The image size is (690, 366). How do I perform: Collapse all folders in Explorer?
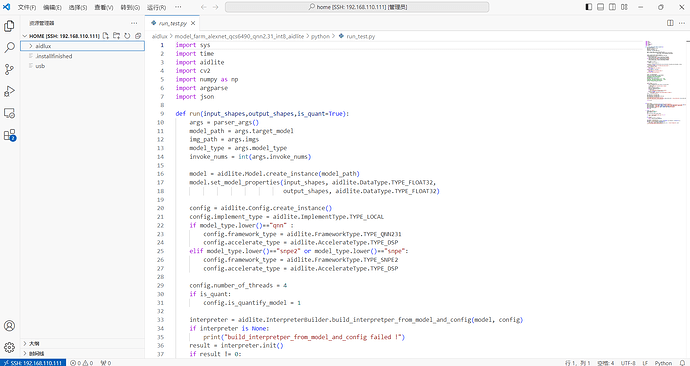[x=138, y=36]
